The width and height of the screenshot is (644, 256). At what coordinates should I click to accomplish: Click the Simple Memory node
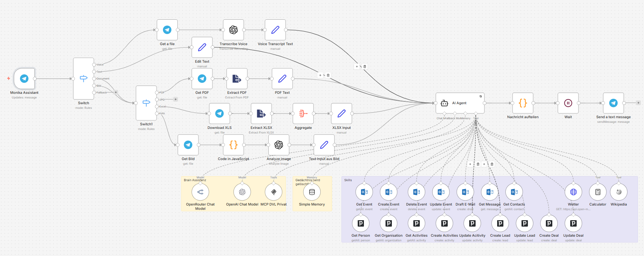click(312, 192)
